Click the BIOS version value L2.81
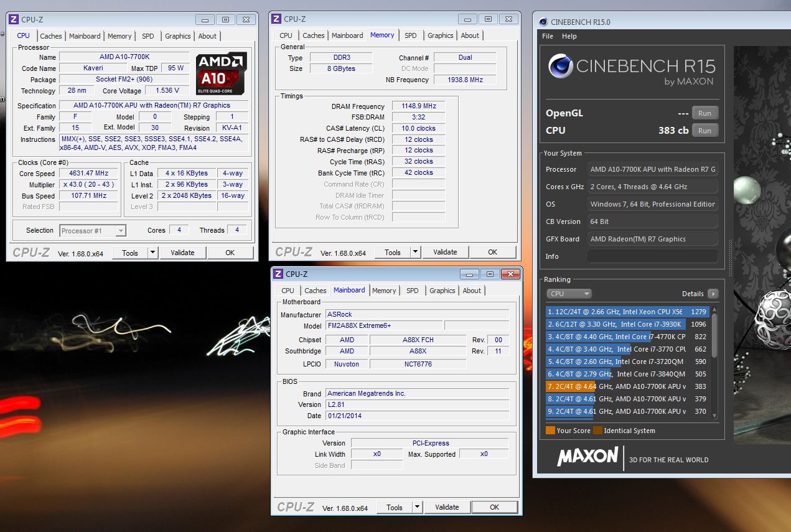Image resolution: width=791 pixels, height=532 pixels. coord(417,404)
